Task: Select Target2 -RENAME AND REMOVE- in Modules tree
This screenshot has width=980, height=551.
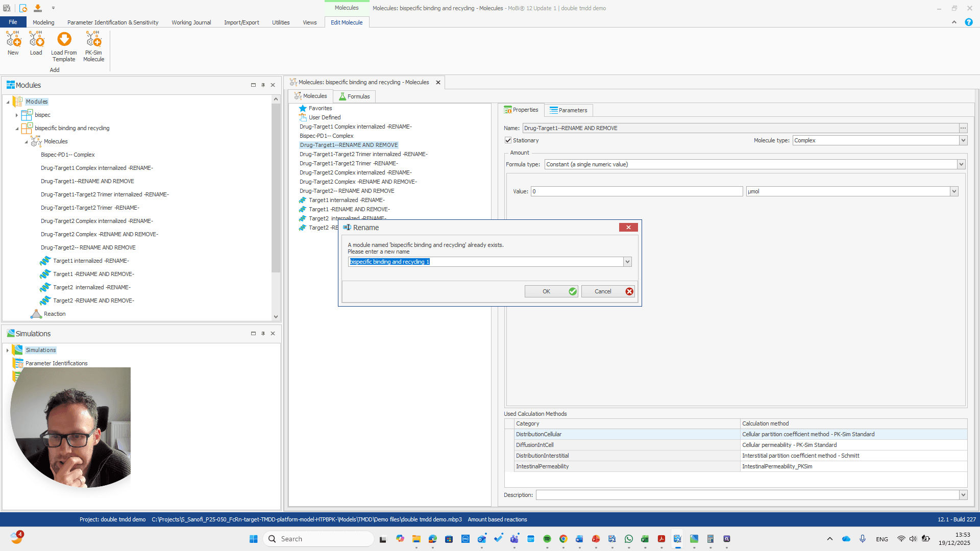Action: (93, 300)
